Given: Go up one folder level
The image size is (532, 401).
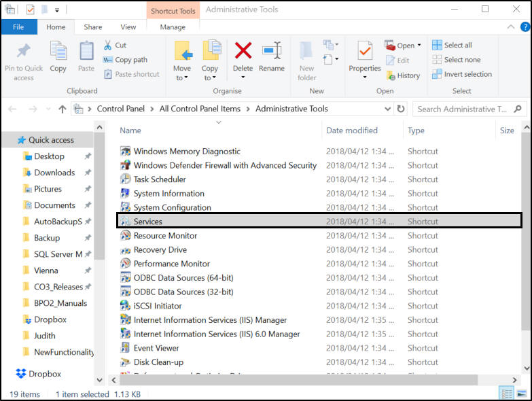Looking at the screenshot, I should coord(62,109).
